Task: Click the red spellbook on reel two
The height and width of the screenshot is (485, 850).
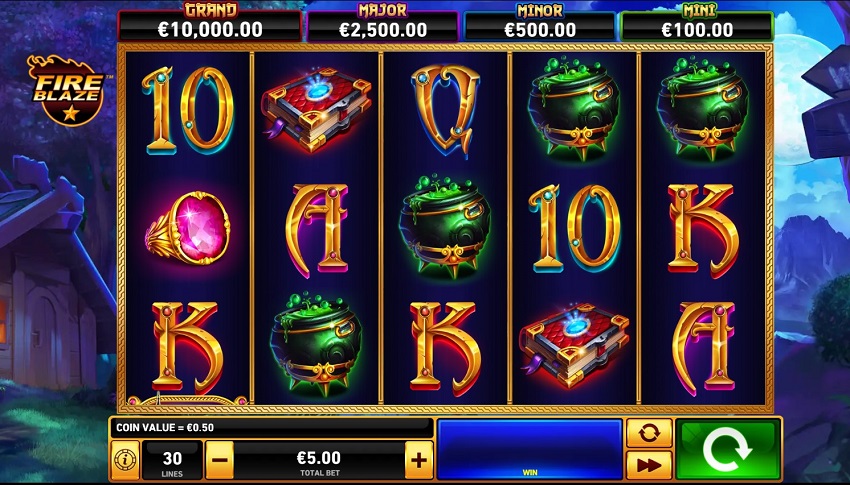Action: [x=317, y=109]
